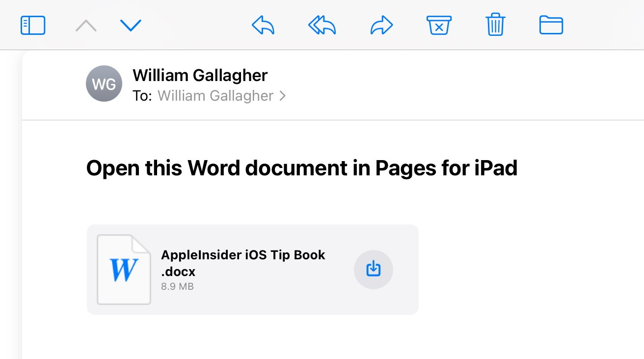Image resolution: width=644 pixels, height=359 pixels.
Task: Move message to a folder
Action: (x=551, y=25)
